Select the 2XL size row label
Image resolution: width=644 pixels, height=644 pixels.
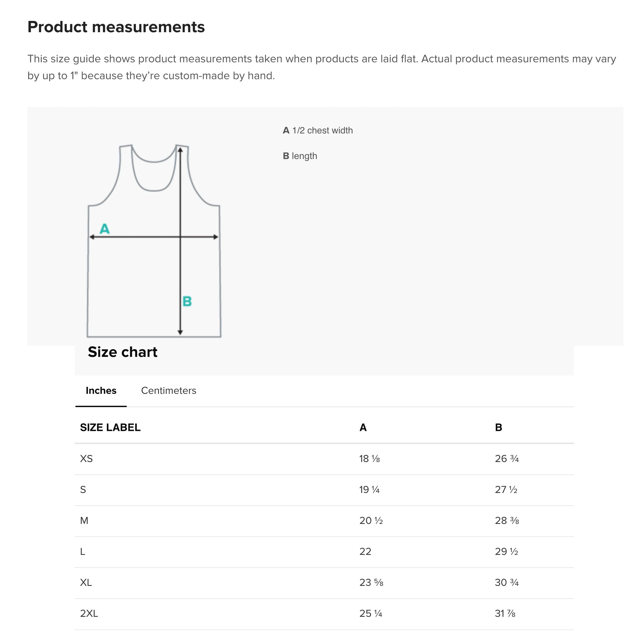click(89, 614)
